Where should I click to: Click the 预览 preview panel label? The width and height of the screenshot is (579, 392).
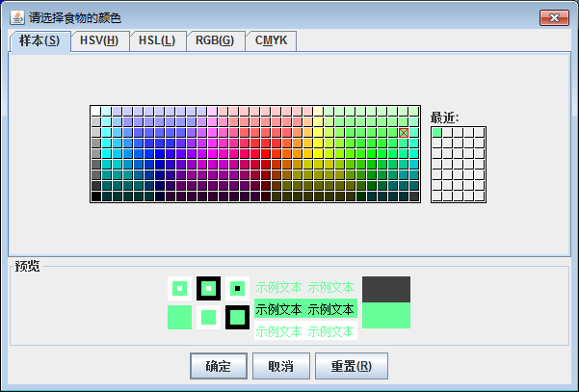point(27,266)
